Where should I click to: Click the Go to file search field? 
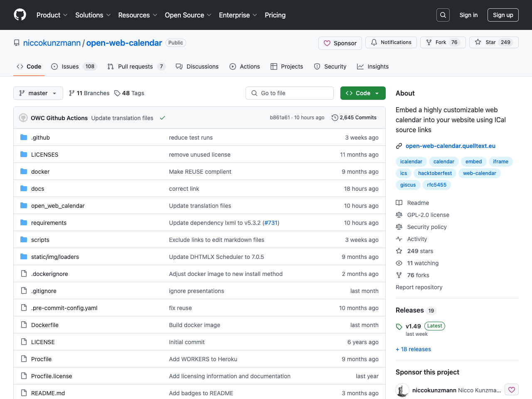click(x=290, y=93)
